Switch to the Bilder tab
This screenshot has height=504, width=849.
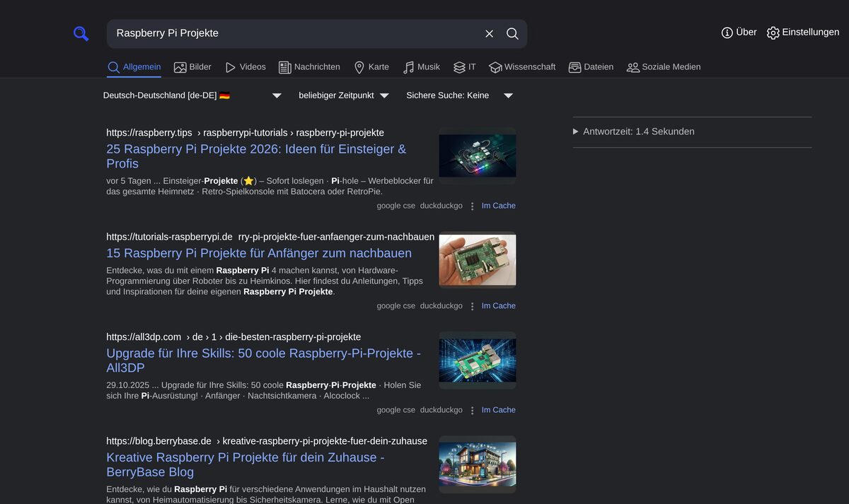(192, 67)
